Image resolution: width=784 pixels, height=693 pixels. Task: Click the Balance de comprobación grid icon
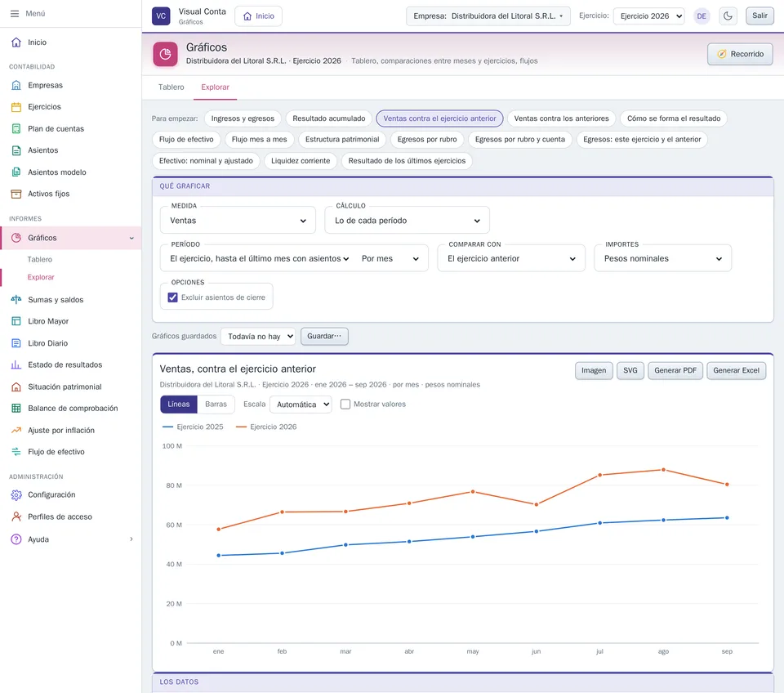(x=16, y=409)
